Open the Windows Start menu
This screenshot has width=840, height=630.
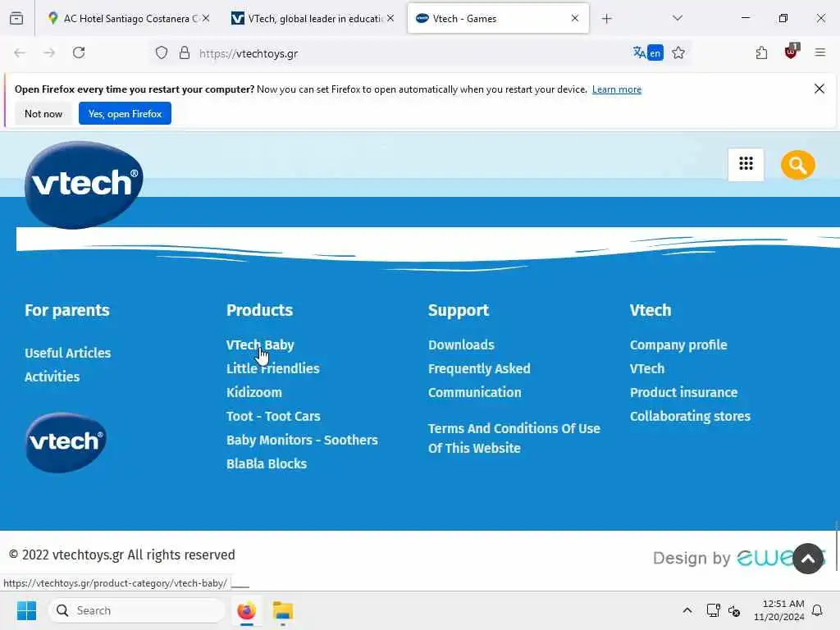pyautogui.click(x=27, y=610)
